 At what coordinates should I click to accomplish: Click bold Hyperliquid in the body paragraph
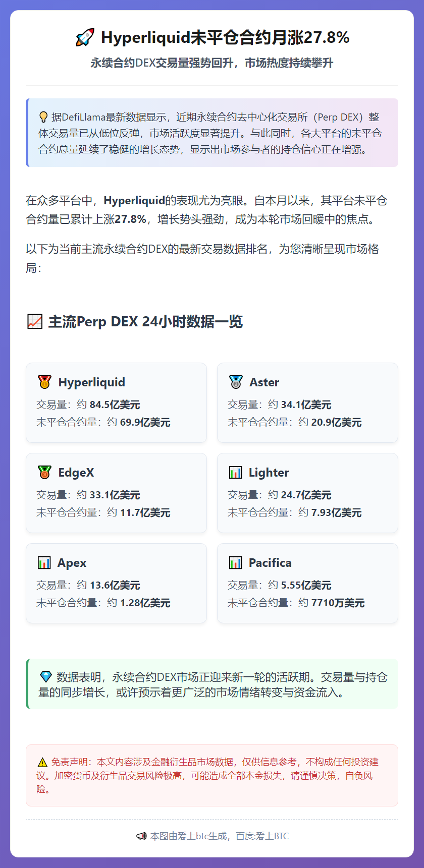(134, 201)
